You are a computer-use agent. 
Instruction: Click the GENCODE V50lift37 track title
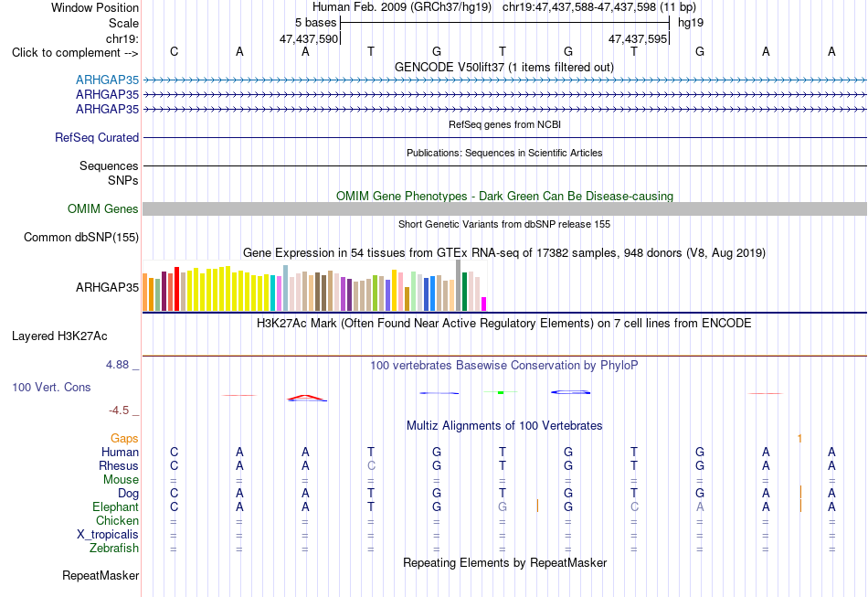click(503, 67)
